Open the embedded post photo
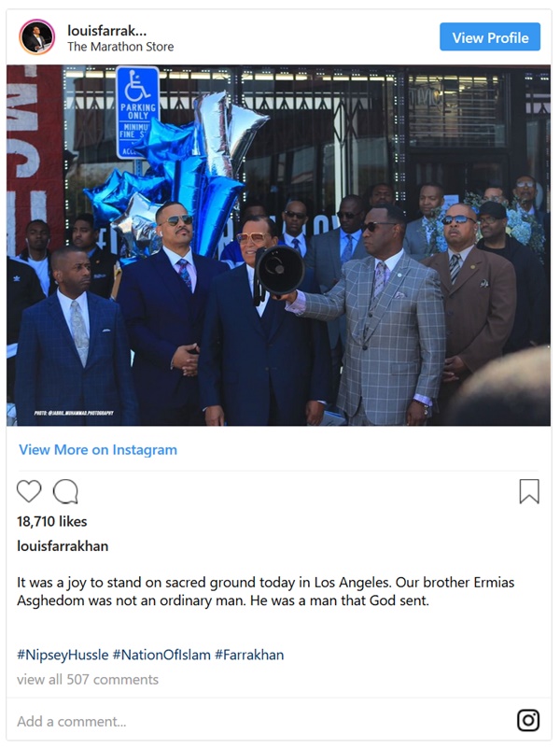 278,246
